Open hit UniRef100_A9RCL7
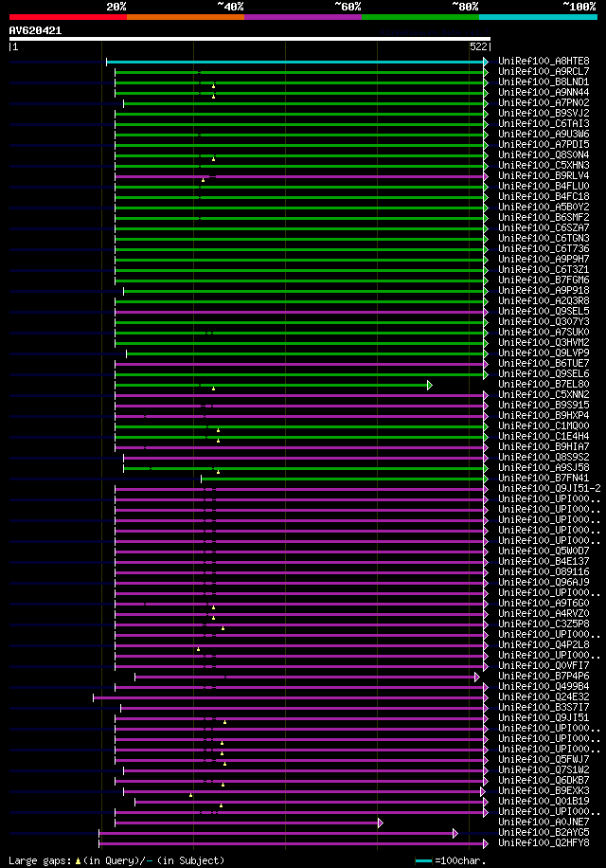Screen dimensions: 606x868 [544, 71]
